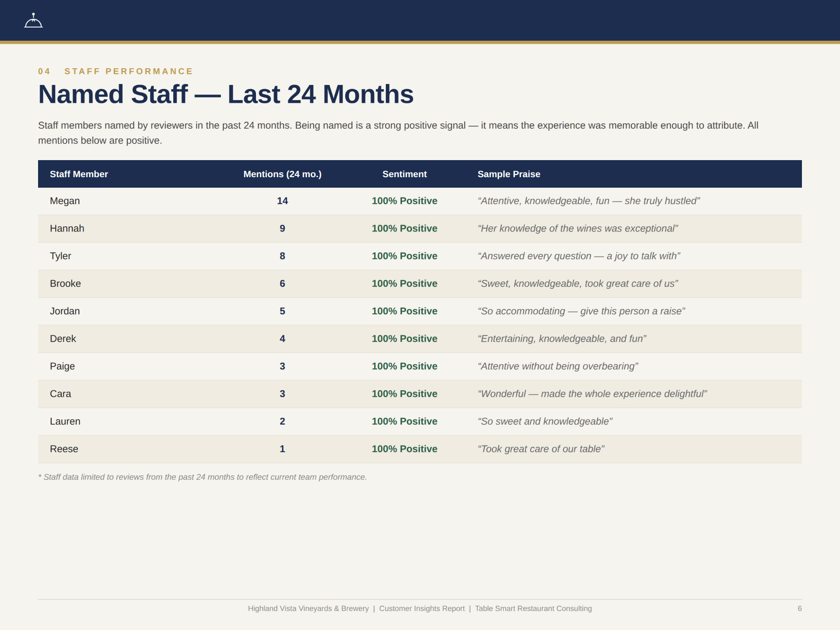Select quote 'Wonderful — made the whole experience delightful'

592,394
